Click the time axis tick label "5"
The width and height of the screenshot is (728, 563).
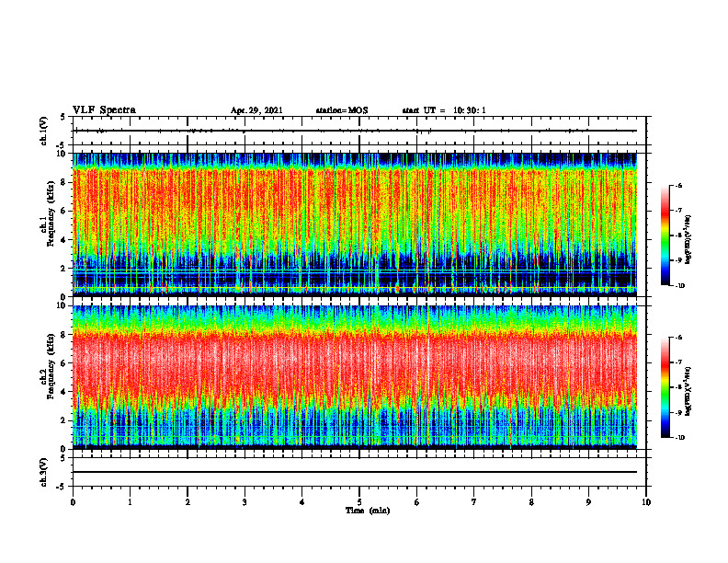click(x=359, y=502)
